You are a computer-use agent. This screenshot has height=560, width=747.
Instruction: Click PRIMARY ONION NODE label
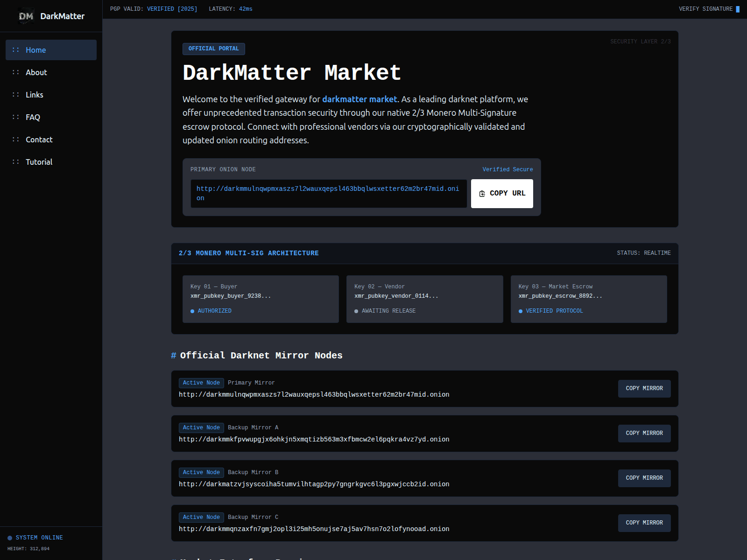tap(223, 169)
